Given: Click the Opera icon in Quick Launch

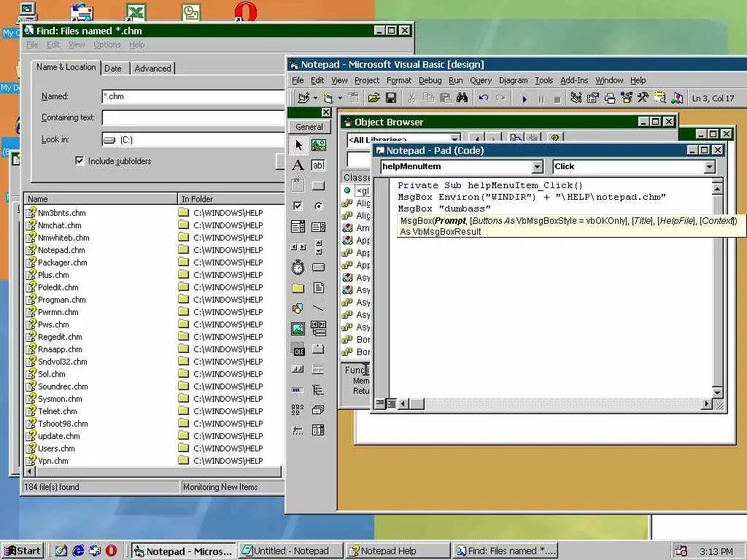Looking at the screenshot, I should point(111,551).
